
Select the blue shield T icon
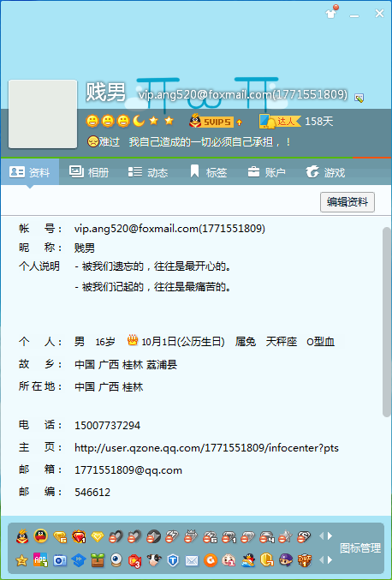pos(173,560)
